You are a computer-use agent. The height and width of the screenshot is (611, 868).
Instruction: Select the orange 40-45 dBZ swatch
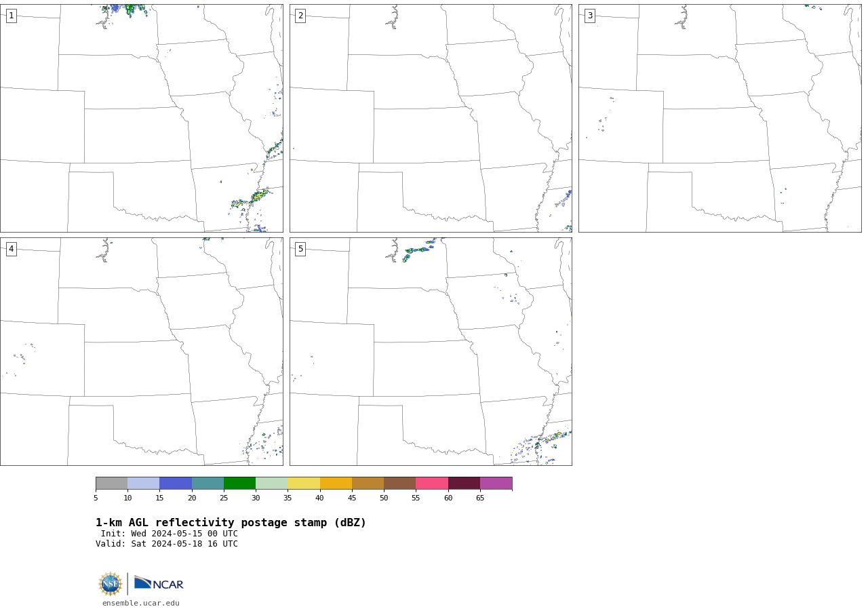pos(336,484)
